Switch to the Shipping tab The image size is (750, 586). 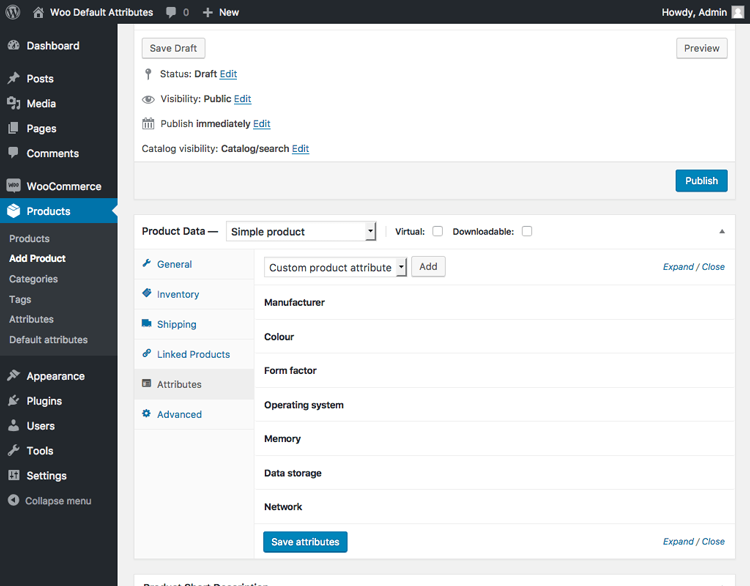pyautogui.click(x=194, y=324)
